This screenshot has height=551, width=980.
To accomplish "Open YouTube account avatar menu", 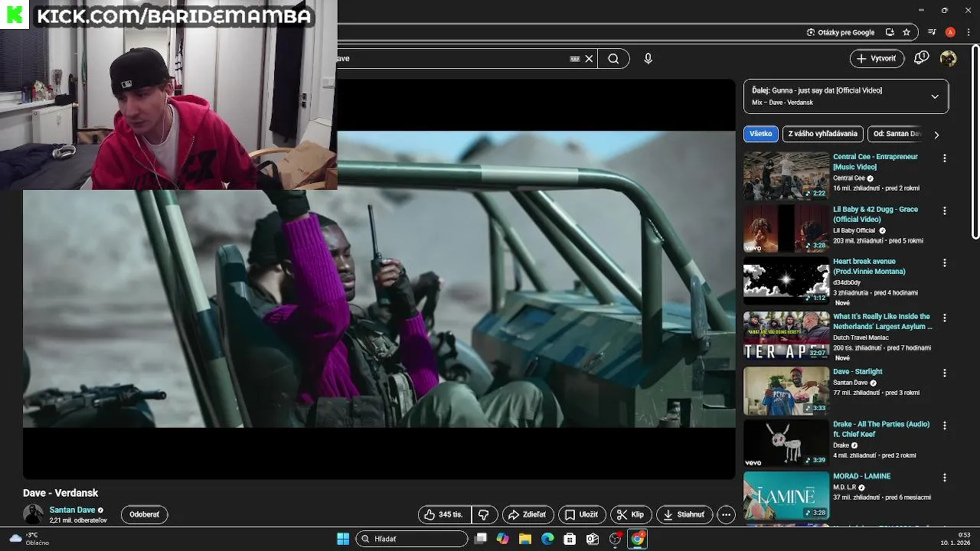I will coord(948,58).
